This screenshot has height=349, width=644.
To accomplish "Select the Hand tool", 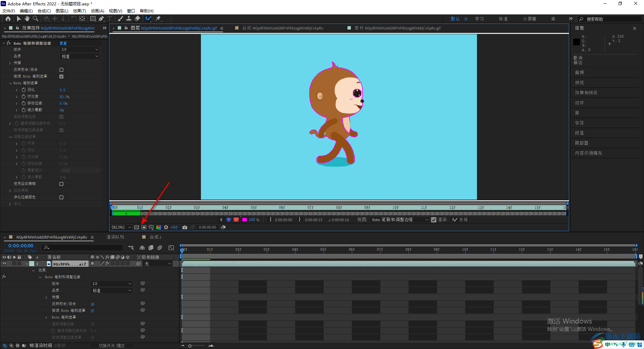I will (27, 19).
